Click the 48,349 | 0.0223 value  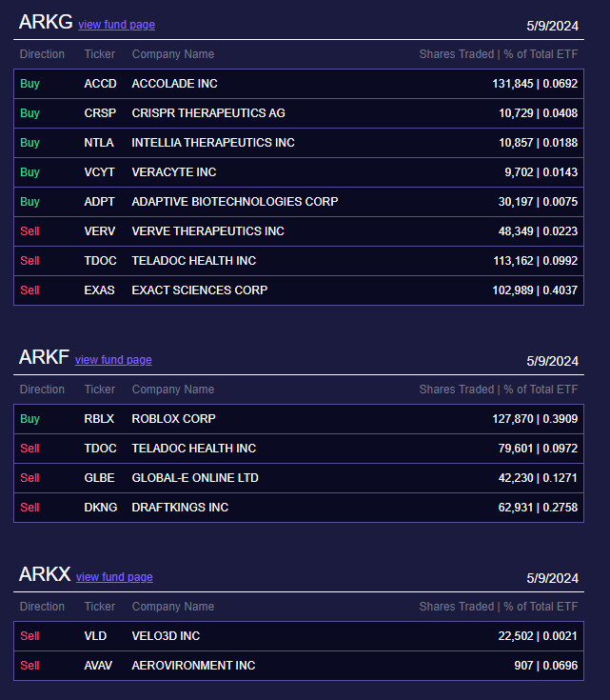click(539, 230)
